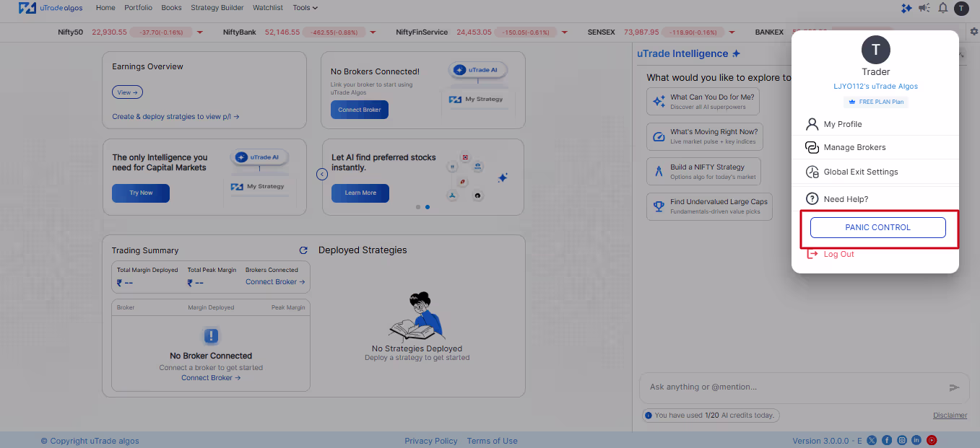Open uTrade YouTube channel

coord(932,440)
